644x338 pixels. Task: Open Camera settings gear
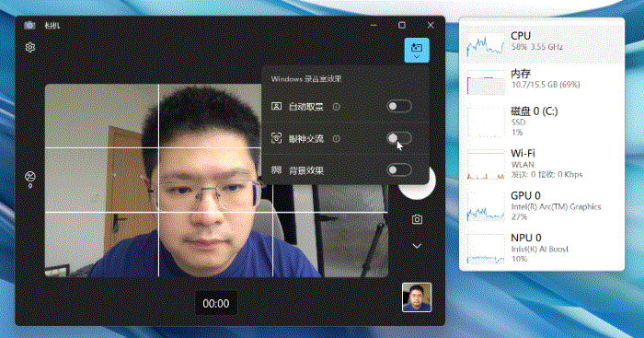[30, 47]
